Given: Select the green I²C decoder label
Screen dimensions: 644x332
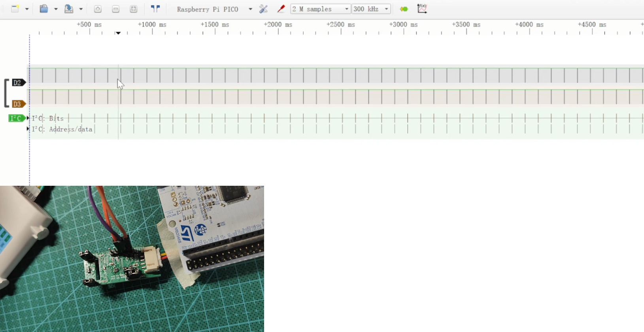Looking at the screenshot, I should point(17,118).
